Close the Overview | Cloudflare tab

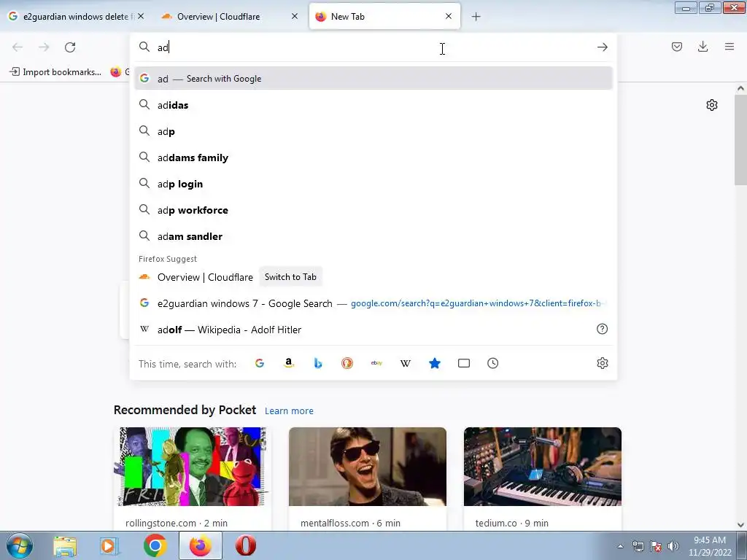[x=295, y=16]
